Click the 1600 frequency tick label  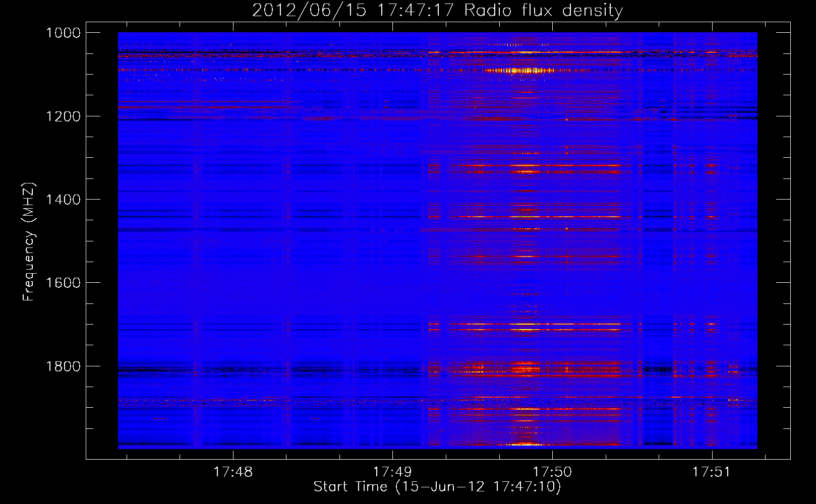pos(63,283)
